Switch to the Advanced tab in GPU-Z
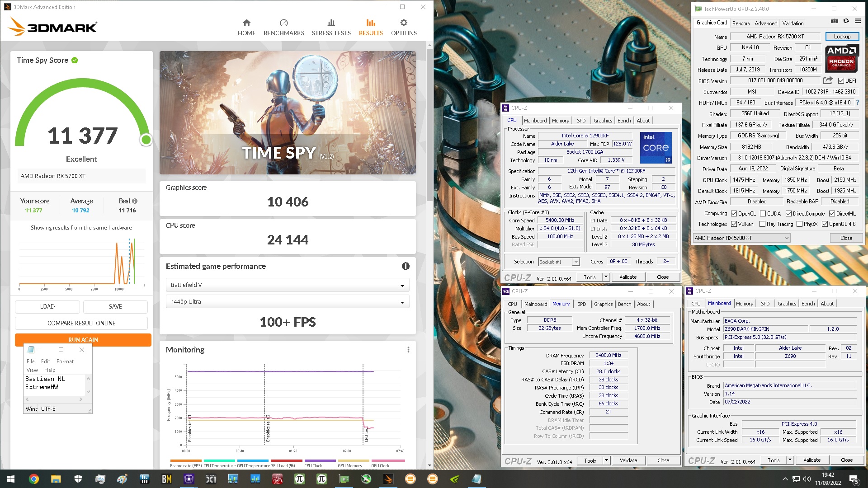The image size is (868, 488). click(x=766, y=23)
